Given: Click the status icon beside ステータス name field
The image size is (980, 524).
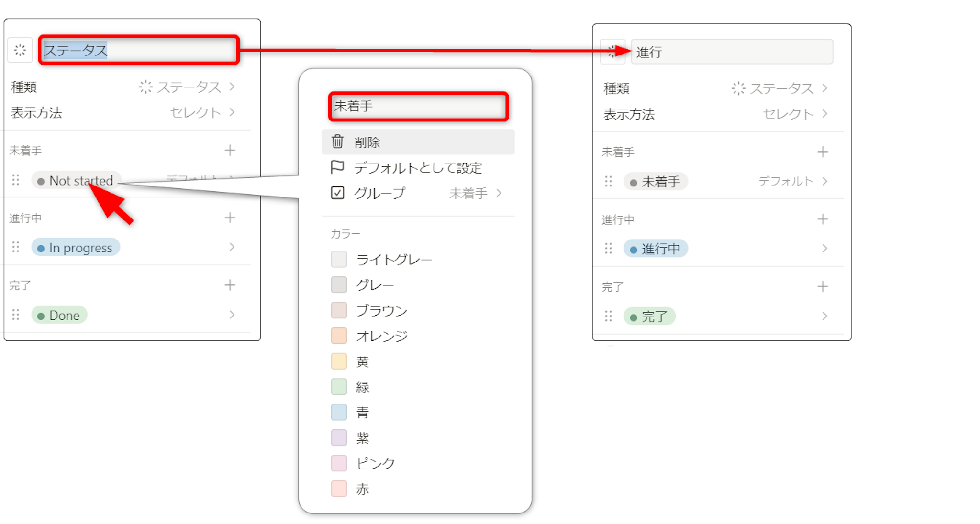Looking at the screenshot, I should click(x=20, y=50).
